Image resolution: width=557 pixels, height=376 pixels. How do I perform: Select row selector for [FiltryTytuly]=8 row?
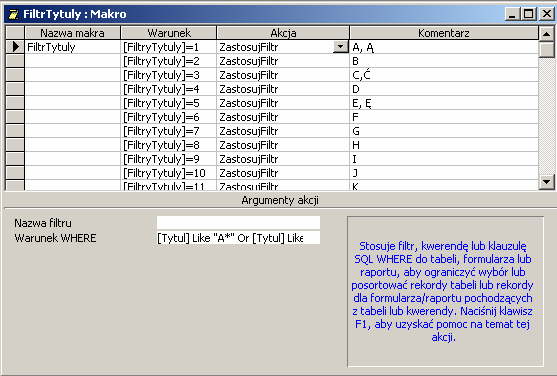click(15, 145)
